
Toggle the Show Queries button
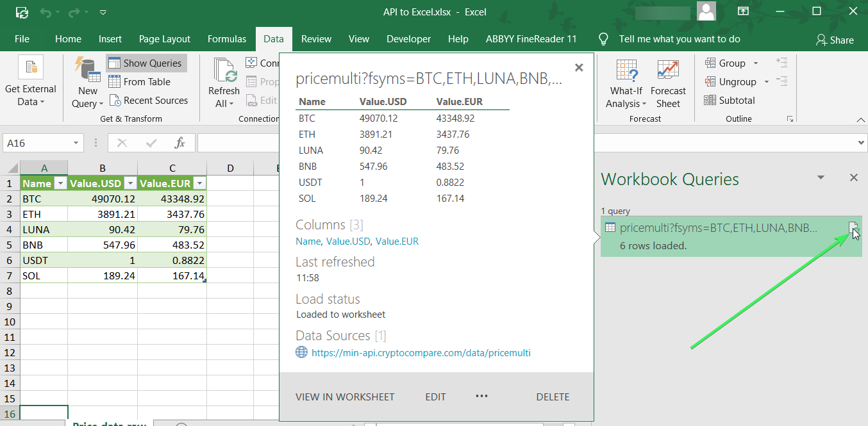pyautogui.click(x=146, y=63)
